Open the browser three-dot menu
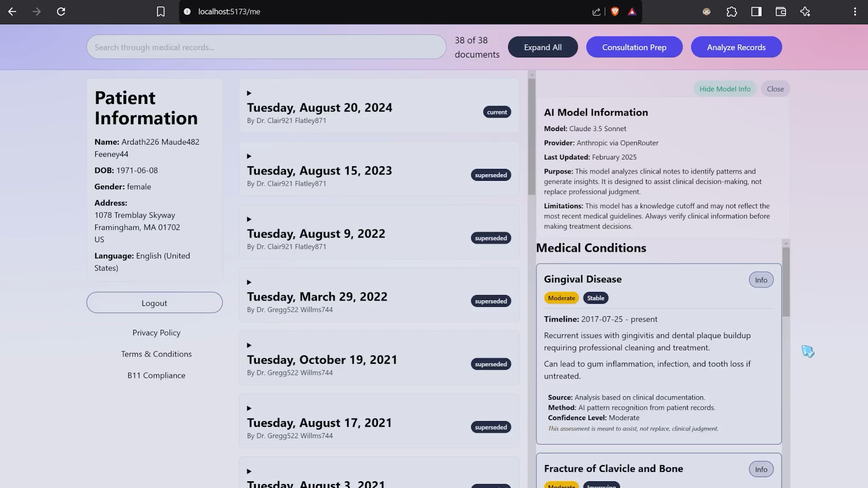Viewport: 868px width, 488px height. (x=855, y=12)
